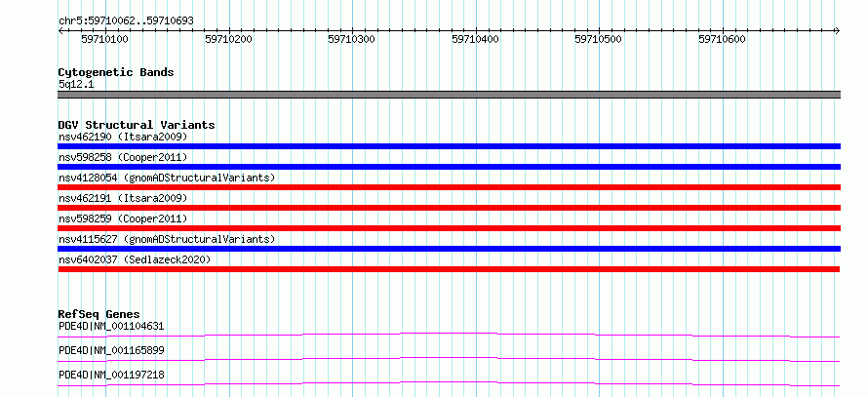Click the magenta intron line of NM_001165899
Screen dimensions: 868x397
tap(449, 358)
